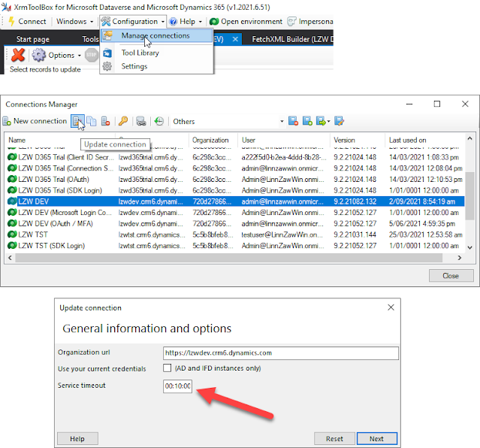Choose Tool Library menu entry
This screenshot has height=448, width=480.
pyautogui.click(x=156, y=53)
